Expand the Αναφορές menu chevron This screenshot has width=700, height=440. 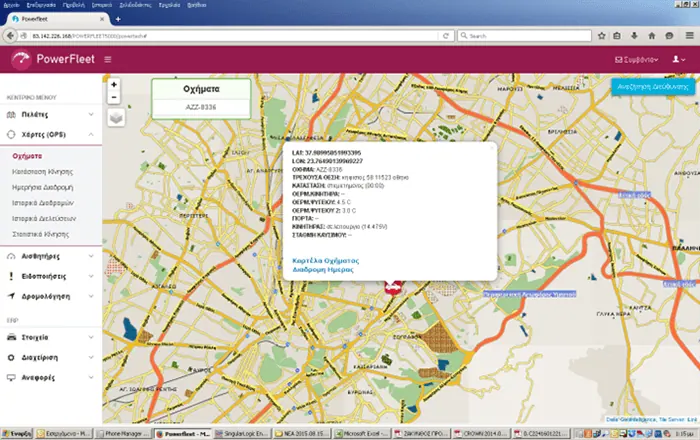pos(91,378)
